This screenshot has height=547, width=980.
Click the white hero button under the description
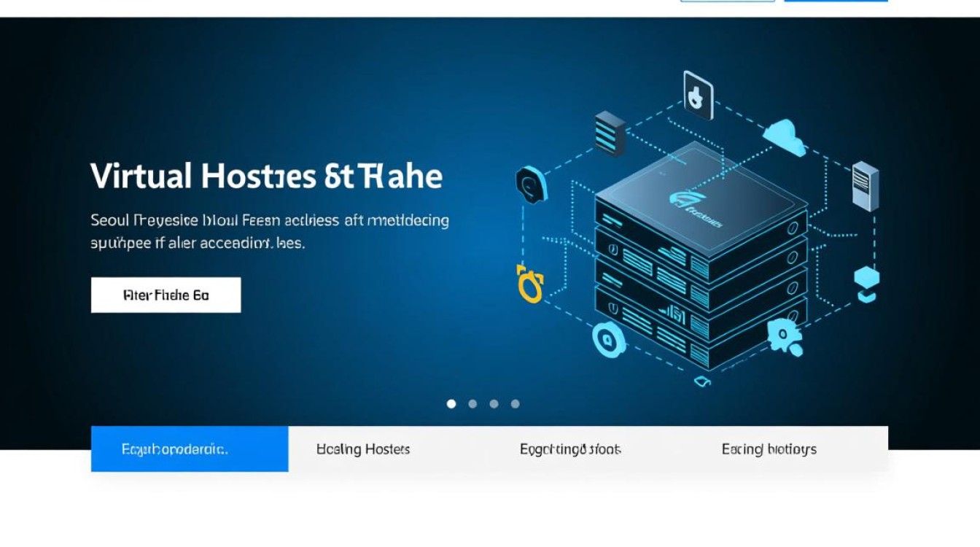pos(166,295)
